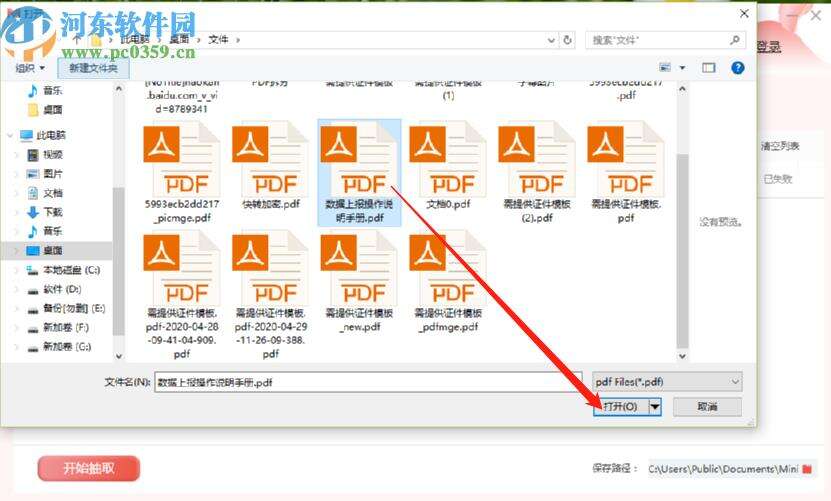Click 开始抽取 button in the background window
The image size is (831, 501).
89,469
